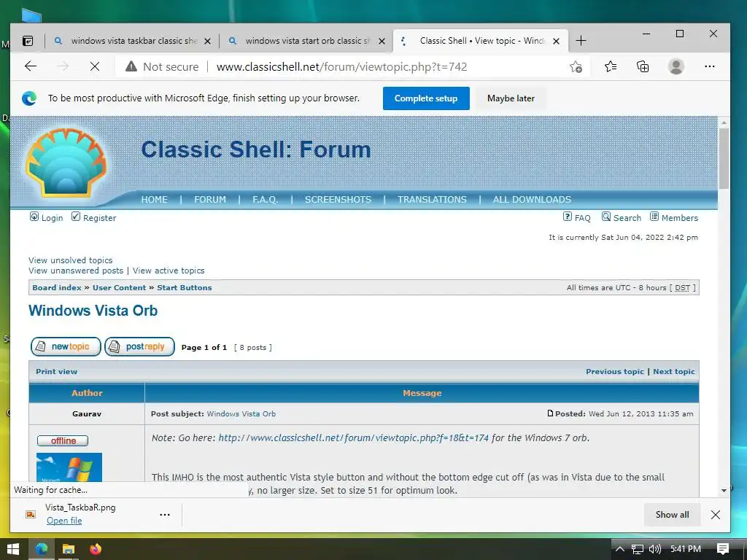The image size is (747, 560).
Task: Click the Edge icon on taskbar
Action: 42,549
